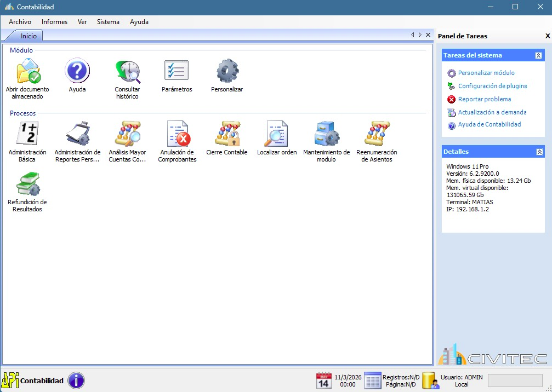Click the Página:N/D text
The image size is (552, 392).
coord(401,384)
